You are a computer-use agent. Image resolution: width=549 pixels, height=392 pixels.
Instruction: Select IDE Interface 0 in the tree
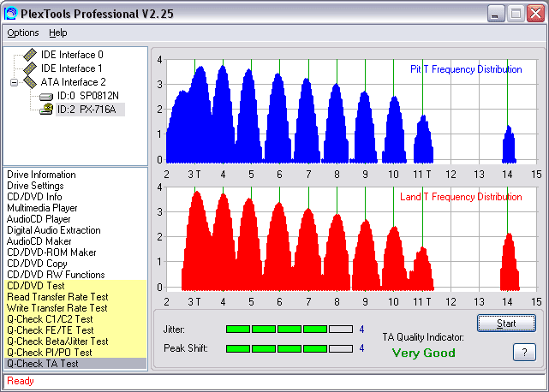72,55
